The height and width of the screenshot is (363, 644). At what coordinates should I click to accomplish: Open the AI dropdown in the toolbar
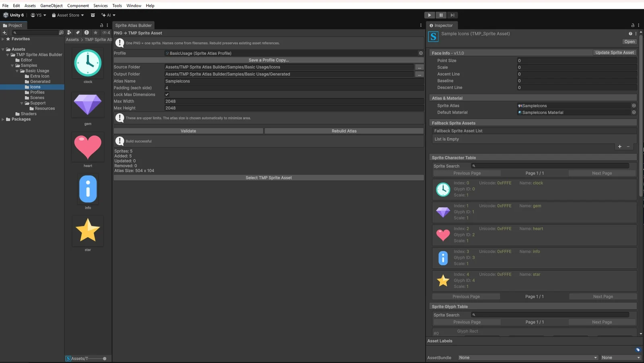[108, 15]
